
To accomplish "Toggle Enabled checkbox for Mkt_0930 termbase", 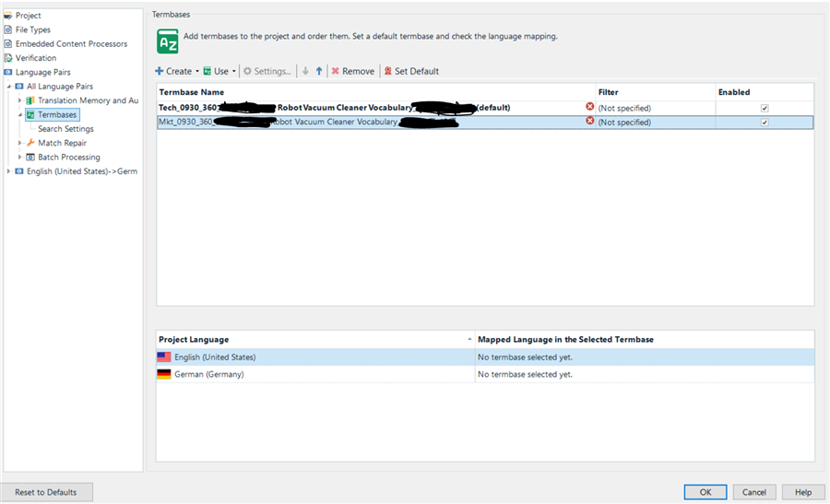I will pyautogui.click(x=765, y=123).
